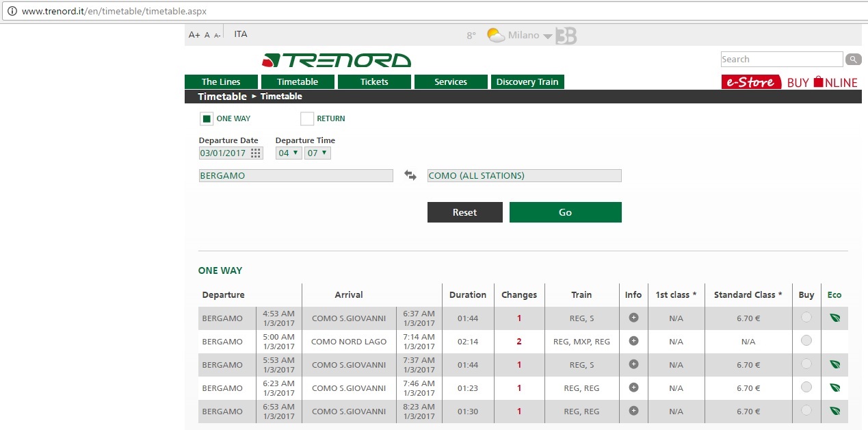Image resolution: width=868 pixels, height=430 pixels.
Task: Select the ONE WAY option
Action: 207,118
